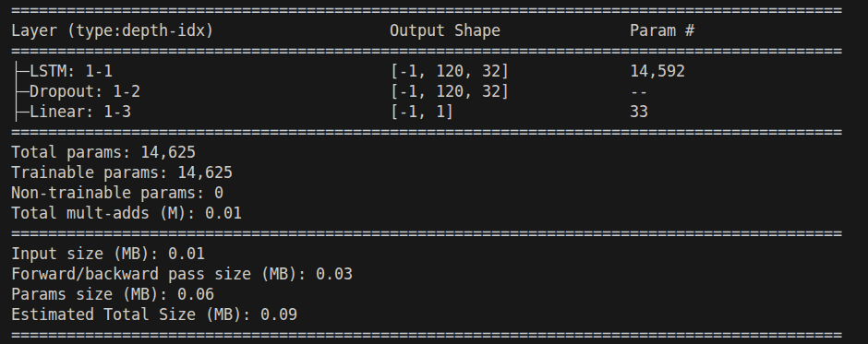Click the Dropout param placeholder dashes
The width and height of the screenshot is (868, 344).
[639, 92]
